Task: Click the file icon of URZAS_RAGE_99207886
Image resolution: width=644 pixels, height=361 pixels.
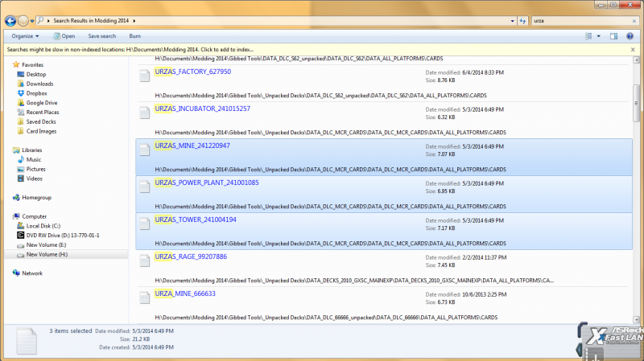Action: pyautogui.click(x=145, y=260)
